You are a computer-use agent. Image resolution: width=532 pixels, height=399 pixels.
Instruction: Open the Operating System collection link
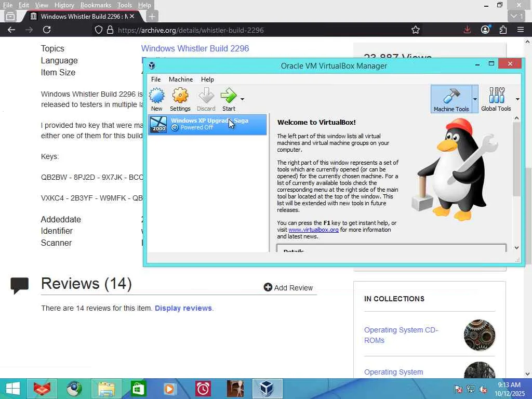[394, 372]
